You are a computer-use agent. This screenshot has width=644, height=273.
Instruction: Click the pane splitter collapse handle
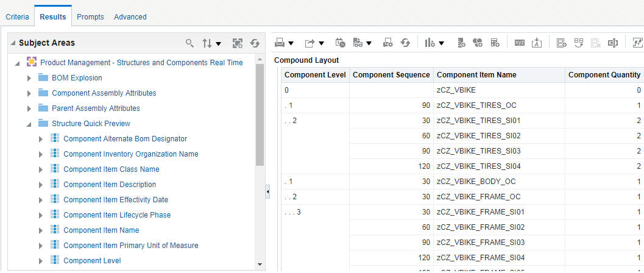click(267, 192)
